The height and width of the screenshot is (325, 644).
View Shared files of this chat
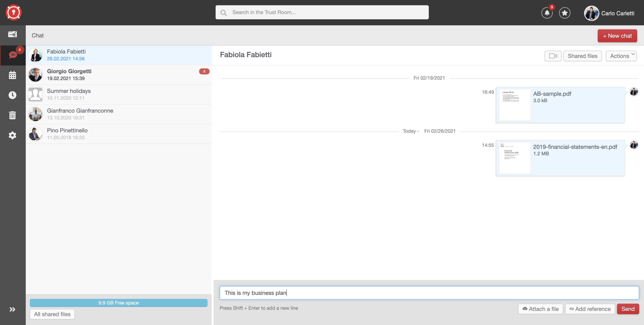click(582, 56)
